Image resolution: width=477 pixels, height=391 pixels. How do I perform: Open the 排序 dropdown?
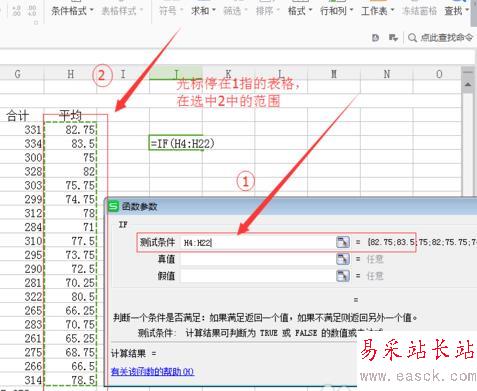coord(268,11)
